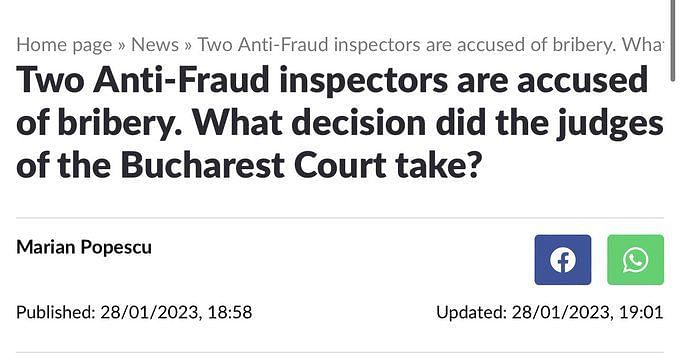Click the headline line starting 'of bribery'
680x360 pixels.
point(340,124)
